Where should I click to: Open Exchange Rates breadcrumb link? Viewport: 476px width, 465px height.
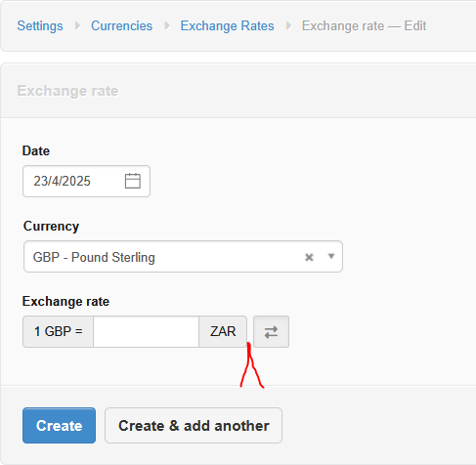click(227, 25)
